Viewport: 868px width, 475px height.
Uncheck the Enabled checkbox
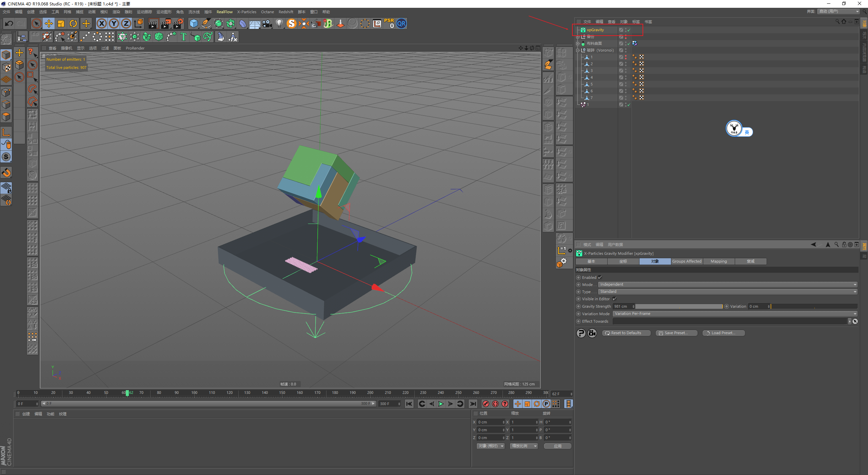click(x=600, y=277)
